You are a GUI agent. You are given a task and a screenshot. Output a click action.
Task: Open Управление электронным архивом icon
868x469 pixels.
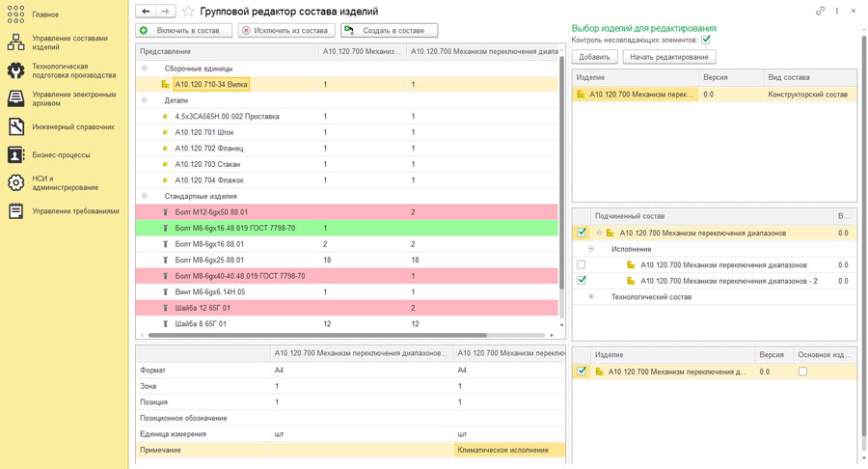click(15, 98)
